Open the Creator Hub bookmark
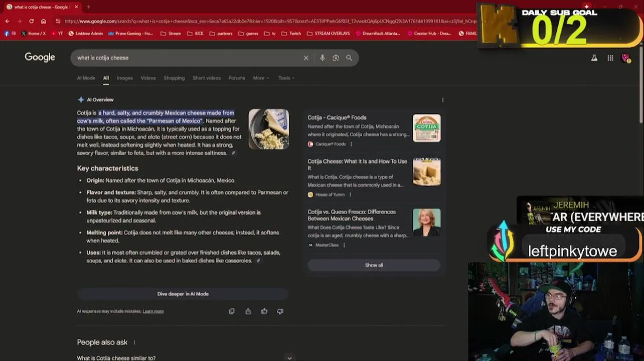This screenshot has width=644, height=361. [x=429, y=34]
